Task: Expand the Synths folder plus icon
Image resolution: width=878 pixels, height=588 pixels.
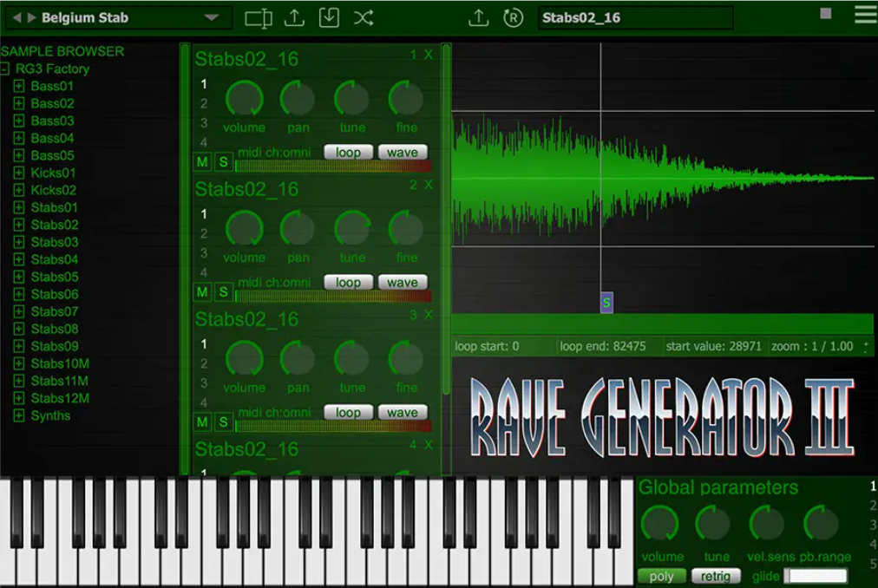Action: 18,416
